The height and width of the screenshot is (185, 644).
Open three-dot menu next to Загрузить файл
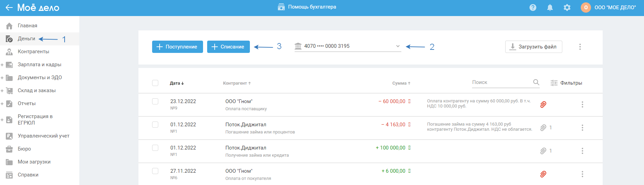[x=580, y=47]
